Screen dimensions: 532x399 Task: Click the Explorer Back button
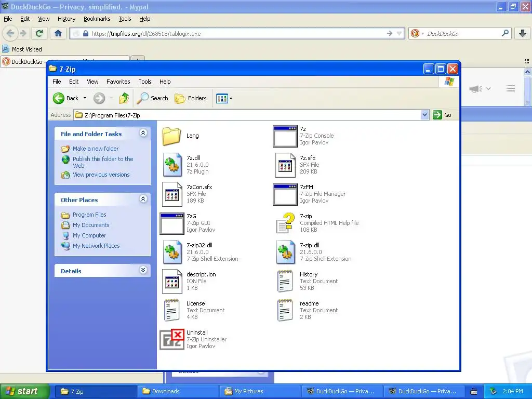click(66, 98)
